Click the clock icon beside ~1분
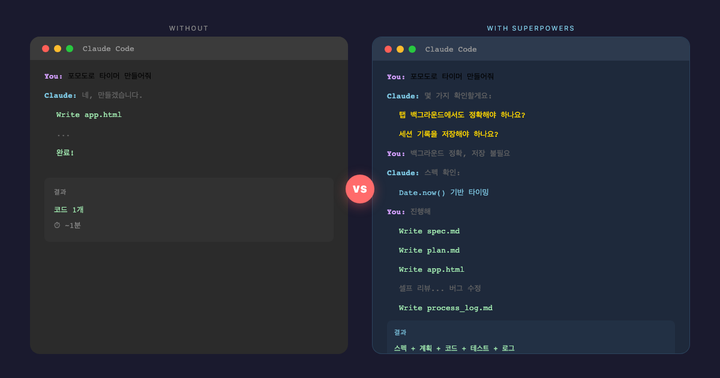Image resolution: width=720 pixels, height=378 pixels. tap(57, 225)
